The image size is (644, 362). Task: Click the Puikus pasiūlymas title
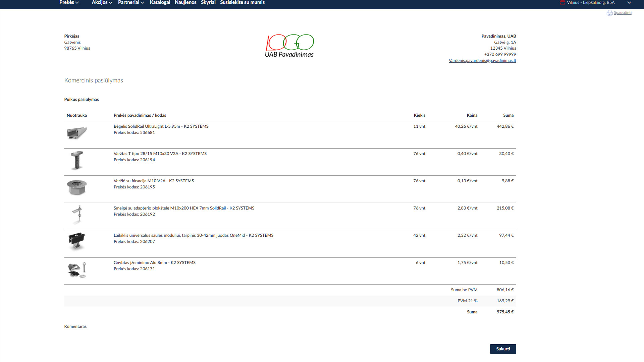pos(82,100)
